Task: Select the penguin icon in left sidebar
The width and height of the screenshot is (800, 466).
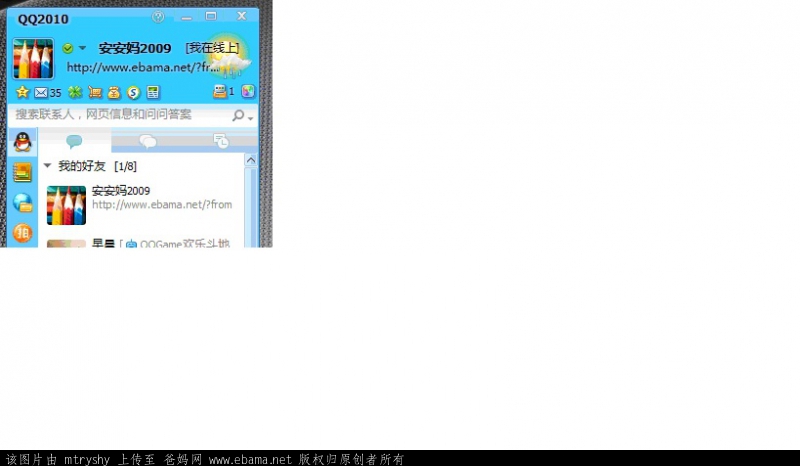Action: click(x=22, y=142)
